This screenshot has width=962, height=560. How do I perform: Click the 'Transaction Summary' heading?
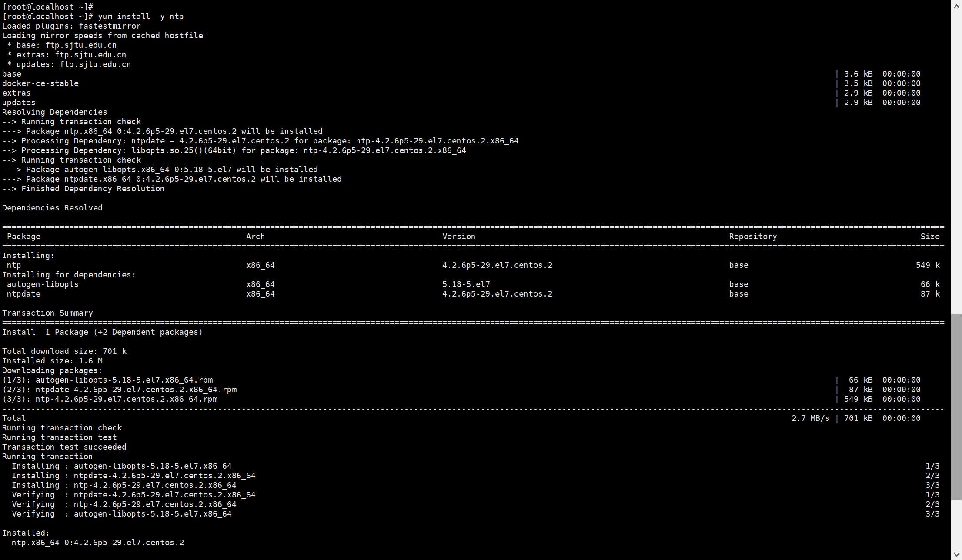click(x=47, y=313)
